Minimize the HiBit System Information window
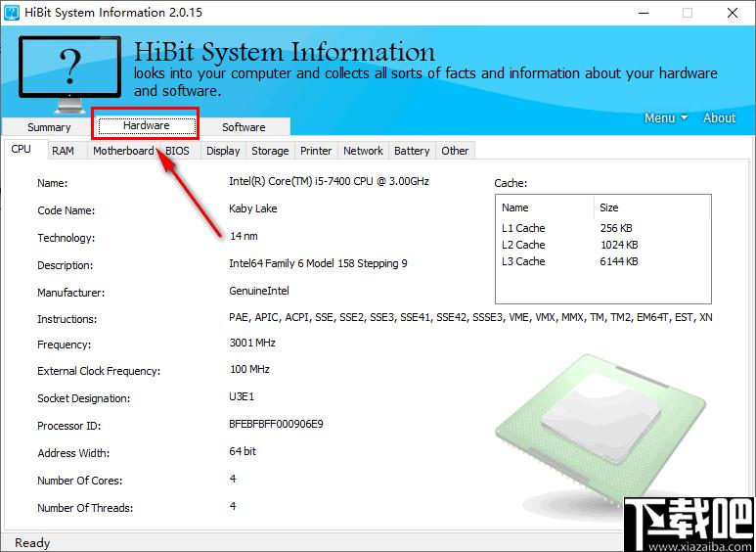This screenshot has width=756, height=552. click(x=642, y=13)
